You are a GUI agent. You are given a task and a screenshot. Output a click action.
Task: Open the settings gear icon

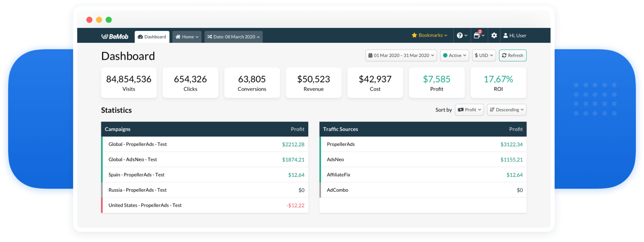coord(494,36)
